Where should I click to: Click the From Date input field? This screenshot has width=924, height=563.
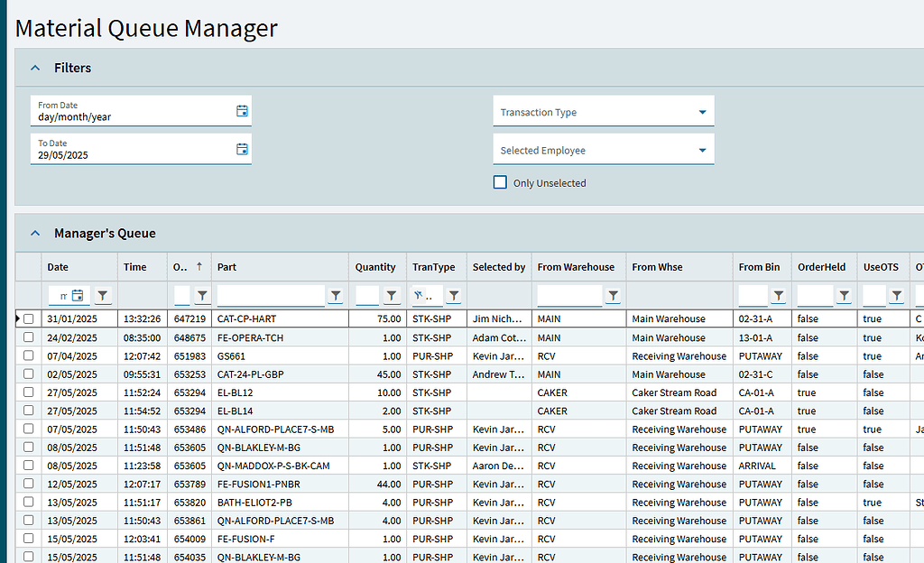(126, 117)
